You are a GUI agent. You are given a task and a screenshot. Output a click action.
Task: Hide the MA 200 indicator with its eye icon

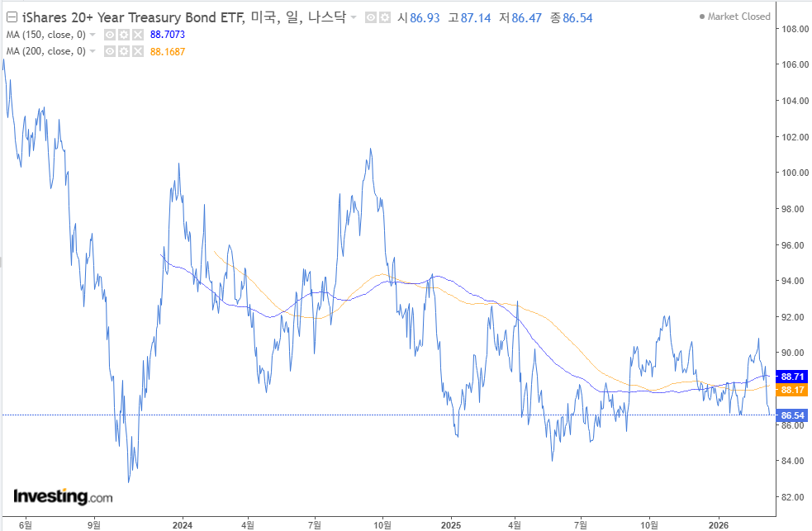[x=110, y=51]
